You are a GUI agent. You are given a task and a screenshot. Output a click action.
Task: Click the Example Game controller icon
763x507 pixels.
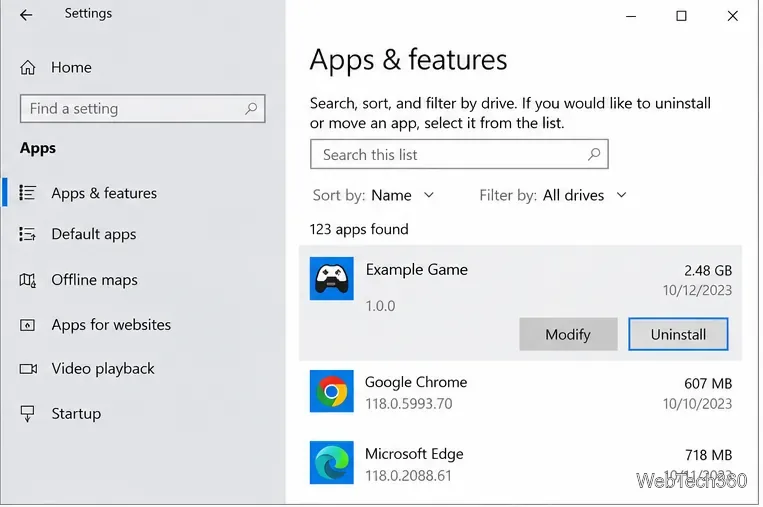coord(331,278)
